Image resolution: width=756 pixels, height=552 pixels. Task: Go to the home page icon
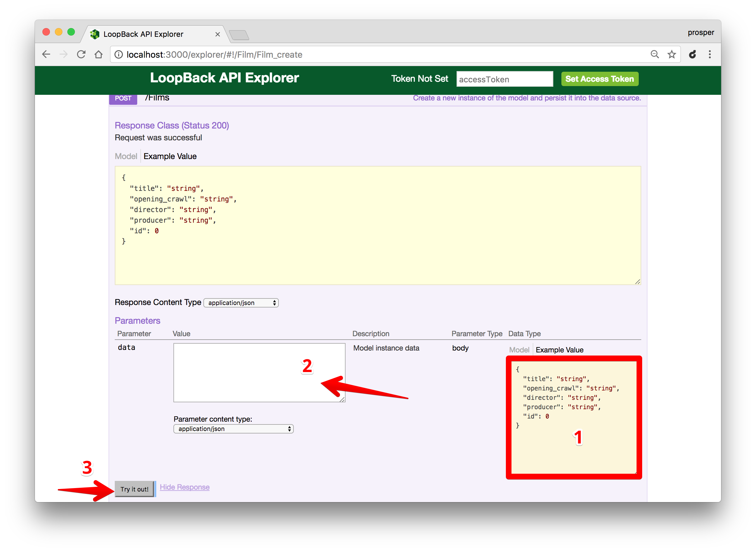pyautogui.click(x=99, y=55)
